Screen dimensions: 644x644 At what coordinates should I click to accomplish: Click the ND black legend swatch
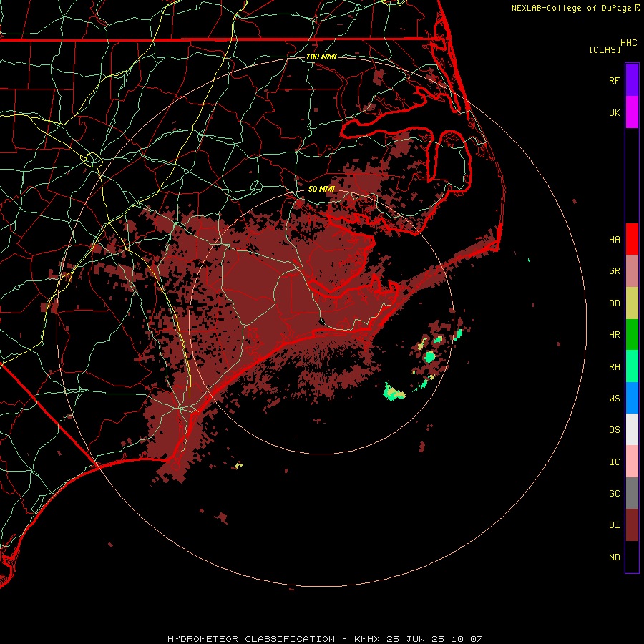tap(632, 557)
